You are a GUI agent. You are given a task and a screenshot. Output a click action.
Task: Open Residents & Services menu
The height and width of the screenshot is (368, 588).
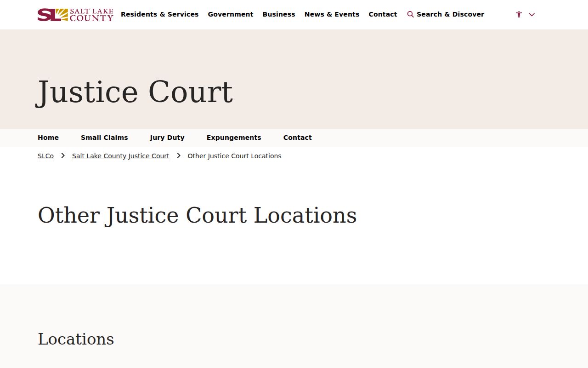tap(160, 14)
